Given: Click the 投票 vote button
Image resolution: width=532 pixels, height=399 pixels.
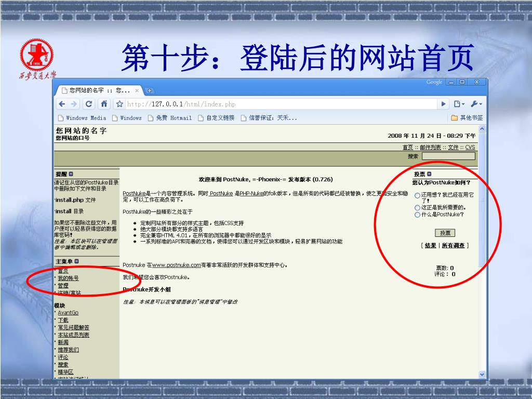Looking at the screenshot, I should click(x=445, y=233).
